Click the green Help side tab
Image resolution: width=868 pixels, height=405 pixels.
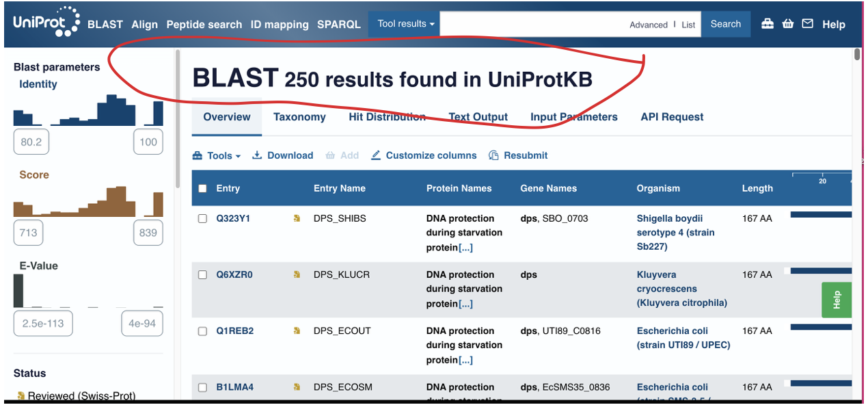837,300
